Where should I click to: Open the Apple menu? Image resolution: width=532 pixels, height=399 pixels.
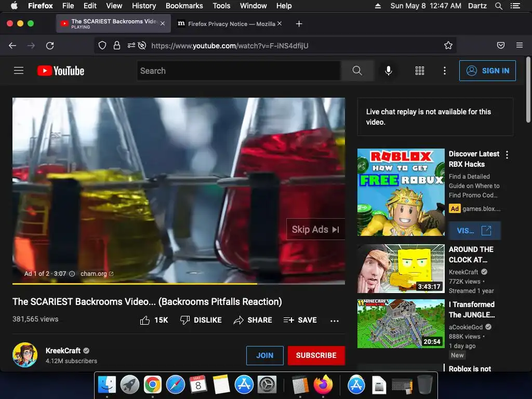point(14,6)
